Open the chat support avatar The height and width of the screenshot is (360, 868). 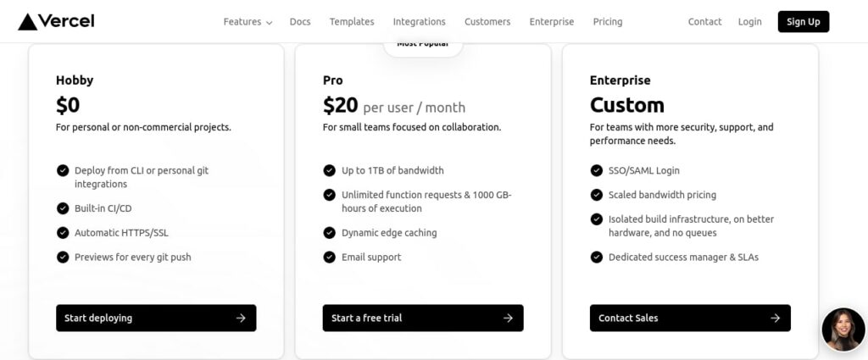(x=843, y=330)
